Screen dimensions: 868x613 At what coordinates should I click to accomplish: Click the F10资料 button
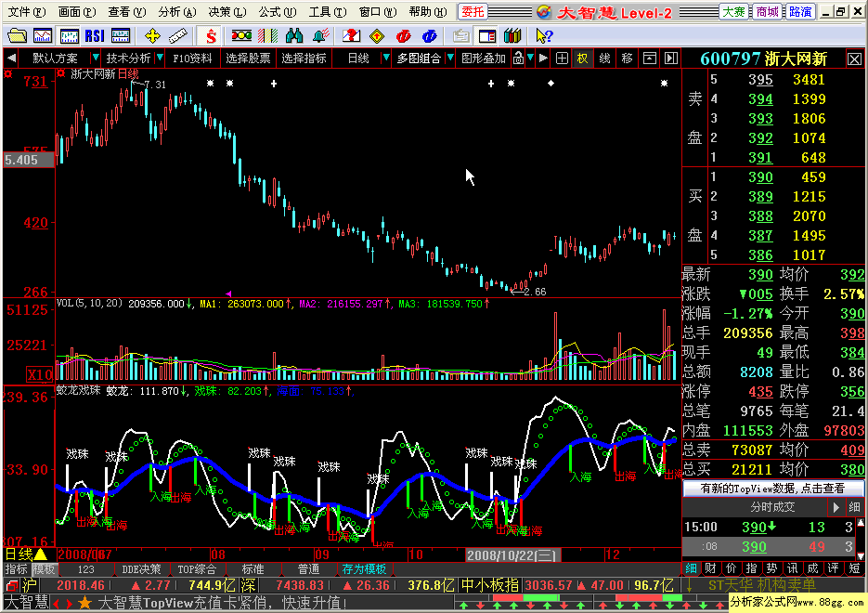[x=192, y=58]
